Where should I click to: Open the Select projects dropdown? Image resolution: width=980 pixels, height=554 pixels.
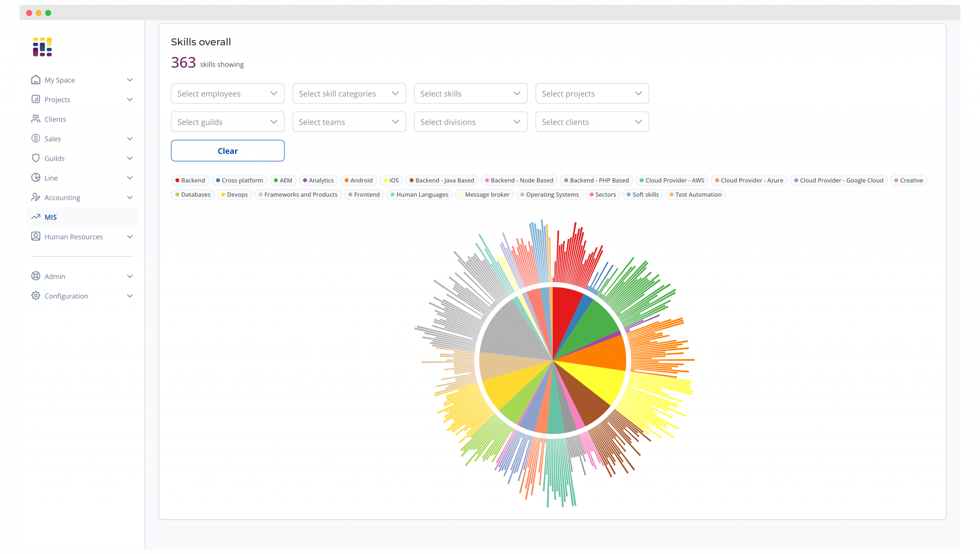coord(592,93)
